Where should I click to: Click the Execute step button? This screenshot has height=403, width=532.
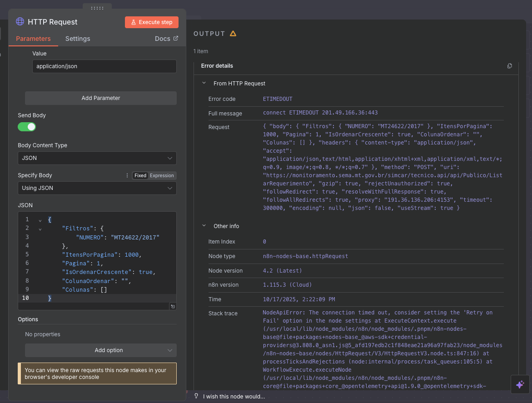pyautogui.click(x=152, y=22)
